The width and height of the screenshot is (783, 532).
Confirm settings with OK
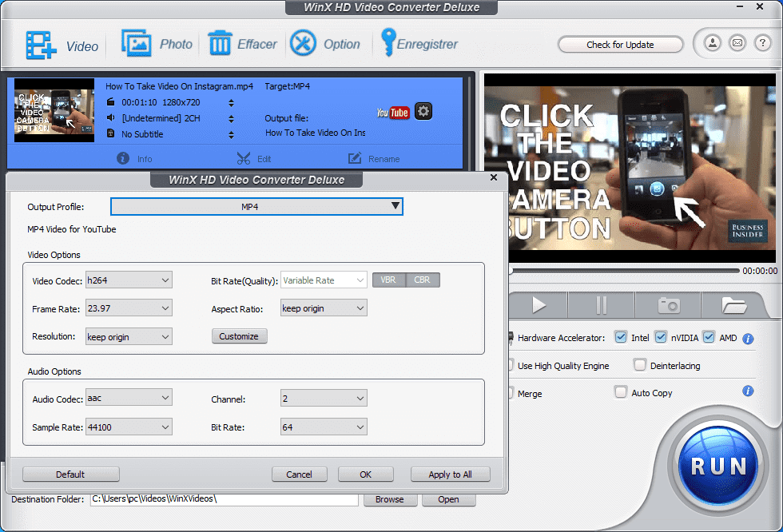coord(366,474)
